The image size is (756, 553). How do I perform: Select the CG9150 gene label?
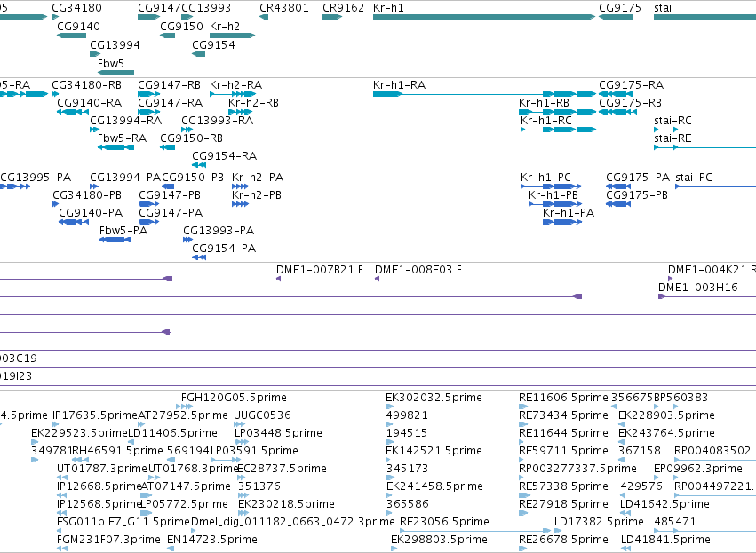(x=181, y=27)
